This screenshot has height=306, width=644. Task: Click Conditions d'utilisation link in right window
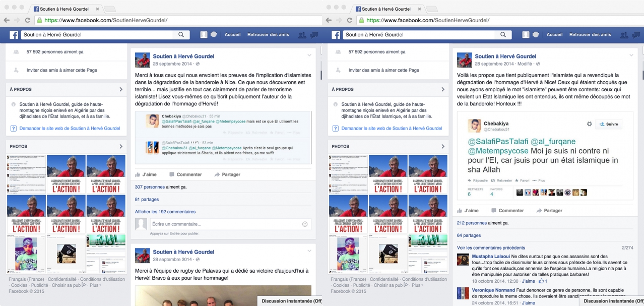click(x=424, y=279)
